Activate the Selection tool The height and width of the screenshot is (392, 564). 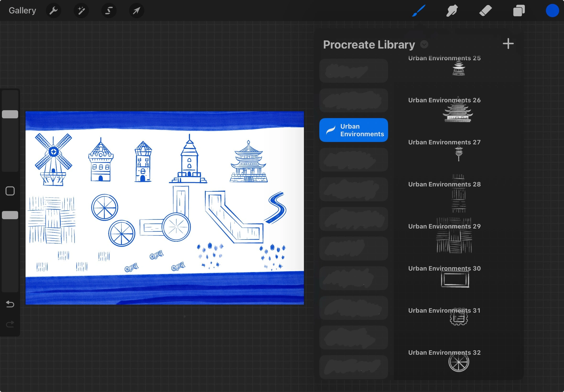tap(109, 11)
